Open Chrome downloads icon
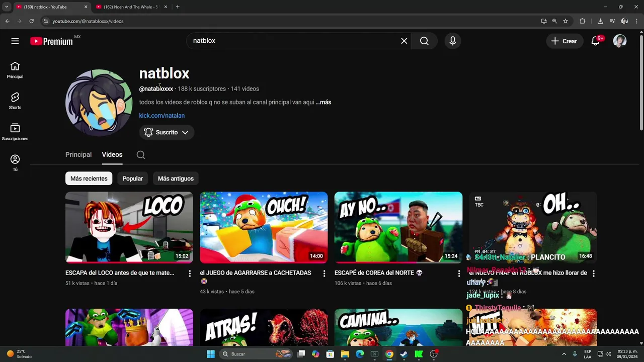Image resolution: width=644 pixels, height=362 pixels. tap(600, 21)
